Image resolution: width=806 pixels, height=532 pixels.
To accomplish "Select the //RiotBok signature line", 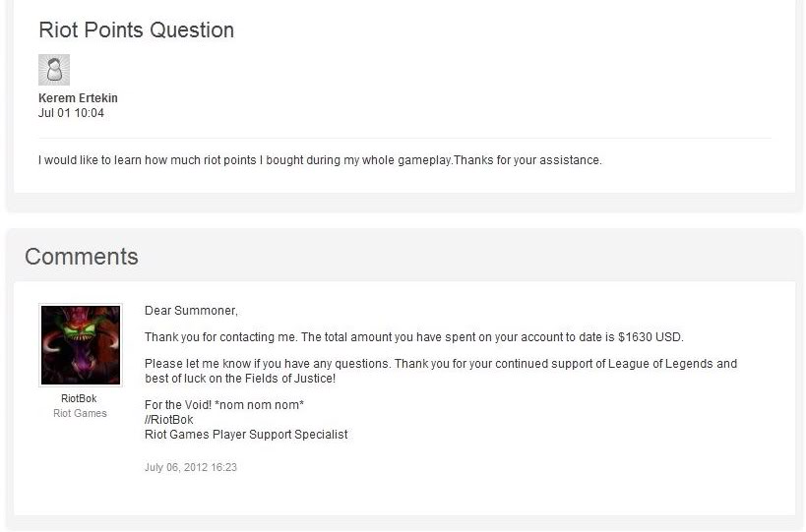I will click(169, 420).
